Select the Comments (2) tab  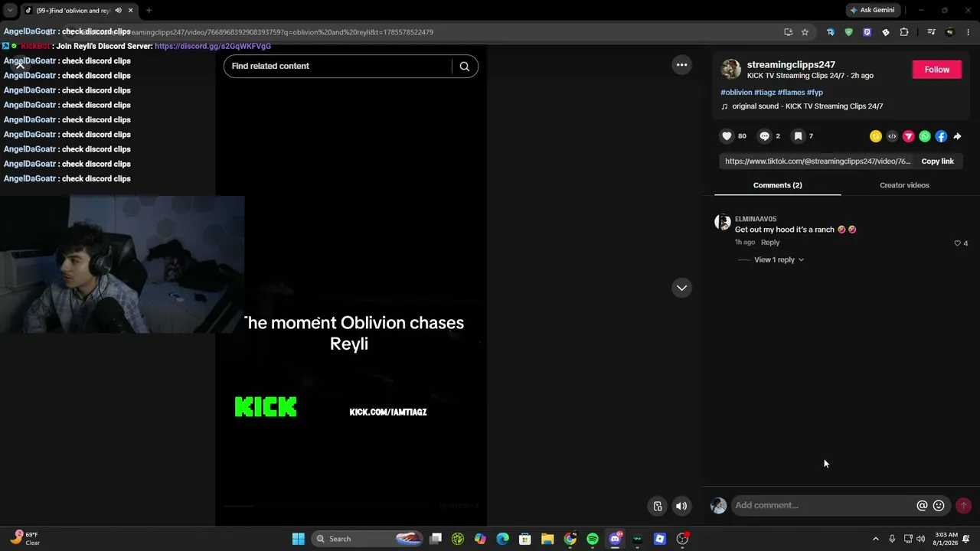[x=777, y=185]
